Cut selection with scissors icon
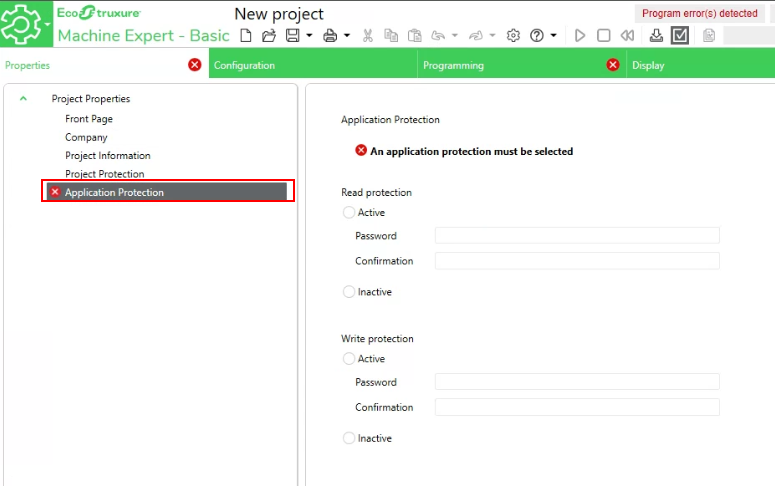775x486 pixels. [368, 36]
